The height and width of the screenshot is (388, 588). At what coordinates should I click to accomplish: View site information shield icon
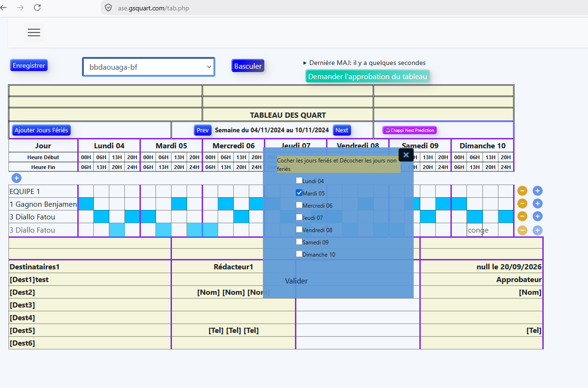pos(108,8)
